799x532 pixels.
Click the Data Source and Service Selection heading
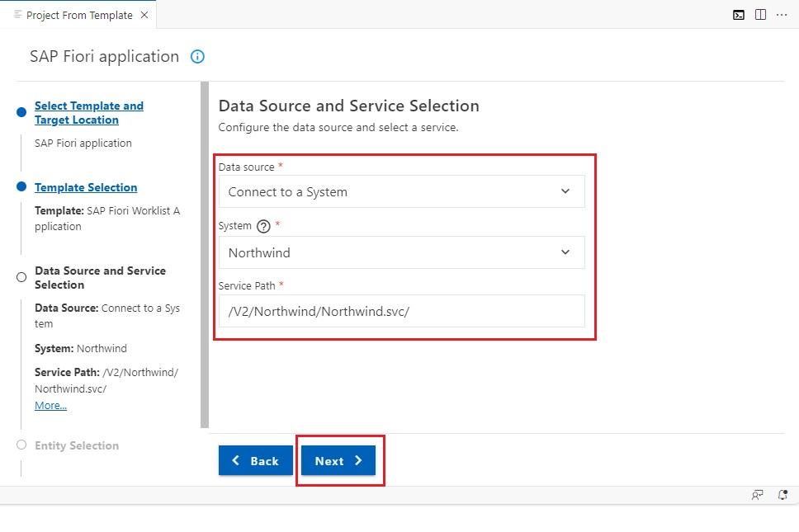tap(348, 106)
